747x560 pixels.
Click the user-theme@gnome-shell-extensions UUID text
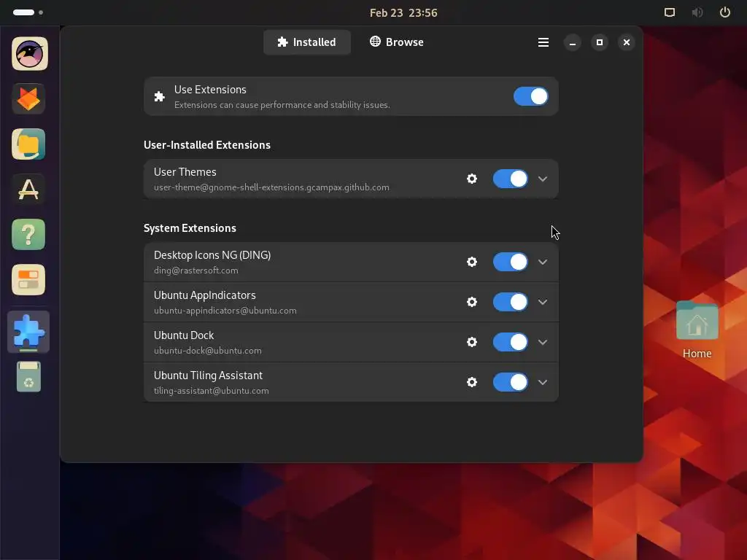pyautogui.click(x=271, y=187)
